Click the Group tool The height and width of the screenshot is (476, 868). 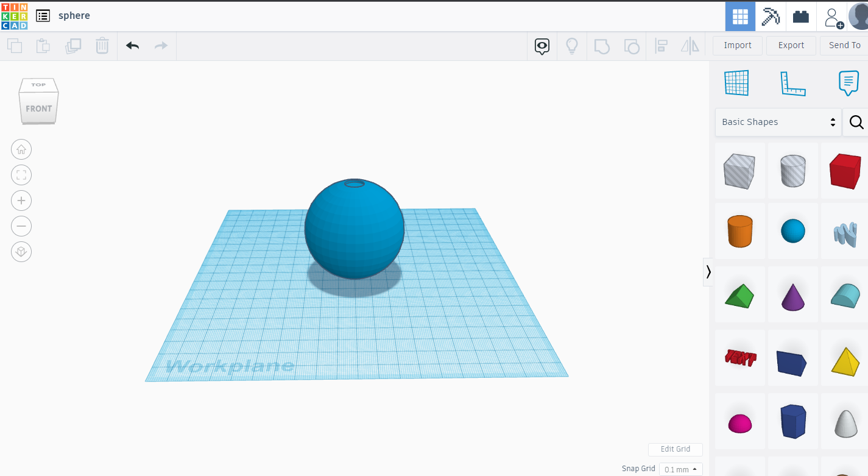click(x=602, y=46)
